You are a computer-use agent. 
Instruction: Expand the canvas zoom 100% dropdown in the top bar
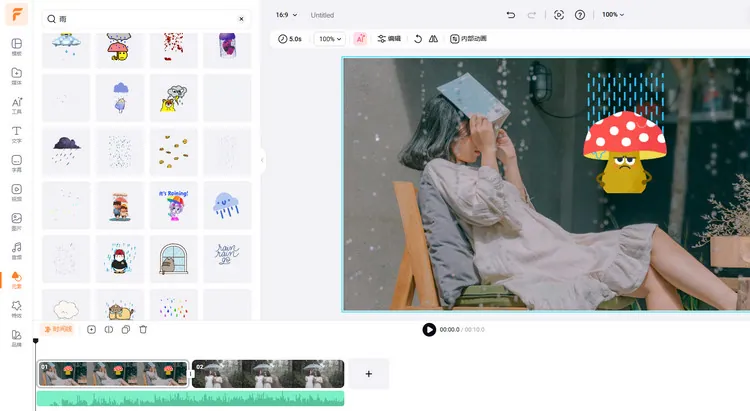(612, 15)
